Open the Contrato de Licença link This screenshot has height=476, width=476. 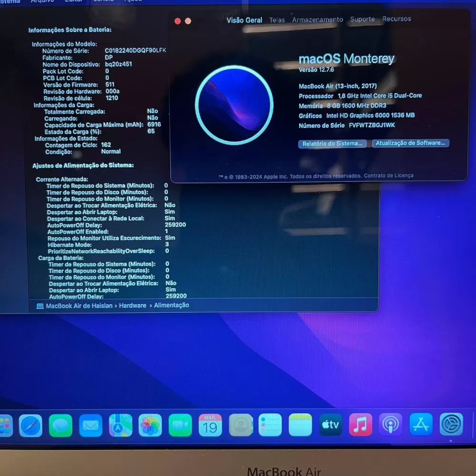(388, 176)
